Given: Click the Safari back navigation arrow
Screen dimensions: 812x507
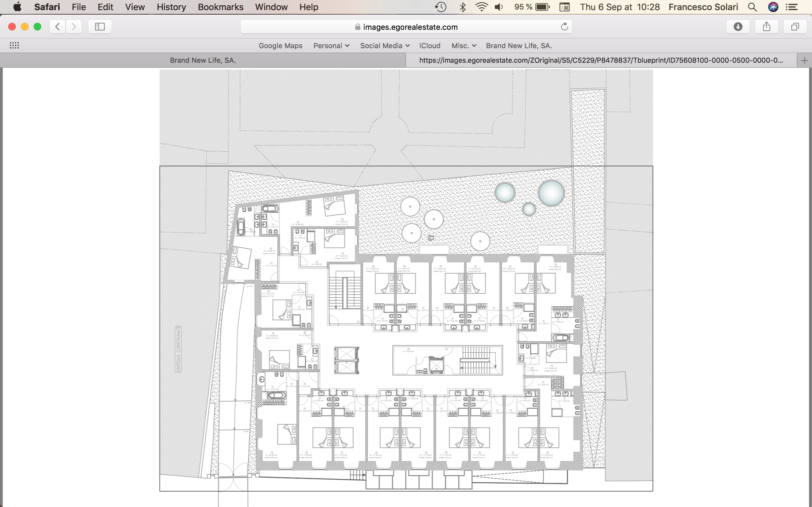Looking at the screenshot, I should [x=57, y=27].
